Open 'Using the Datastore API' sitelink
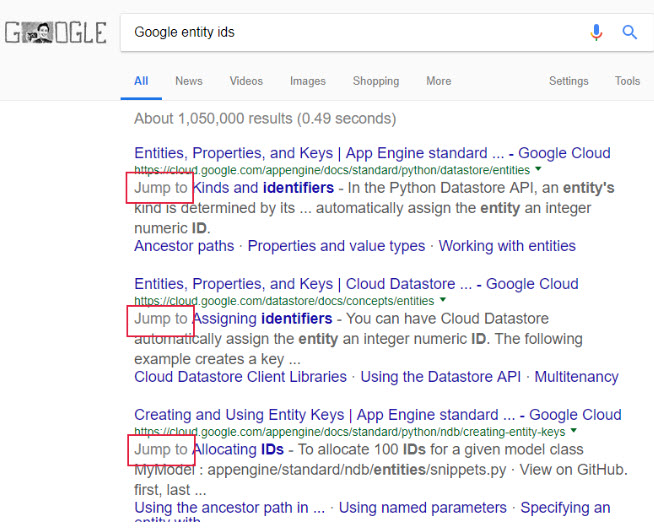Image resolution: width=654 pixels, height=531 pixels. point(440,377)
